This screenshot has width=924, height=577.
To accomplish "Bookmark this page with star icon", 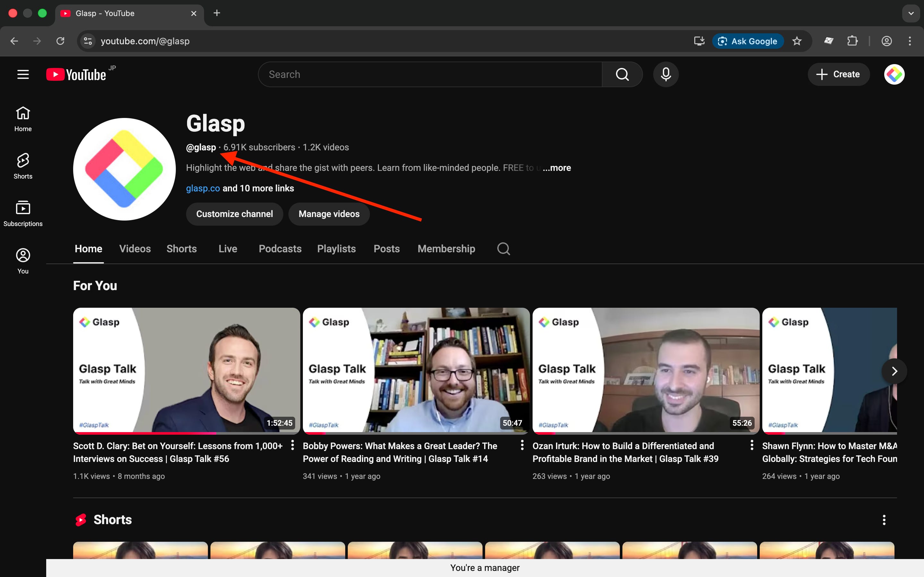I will tap(797, 41).
